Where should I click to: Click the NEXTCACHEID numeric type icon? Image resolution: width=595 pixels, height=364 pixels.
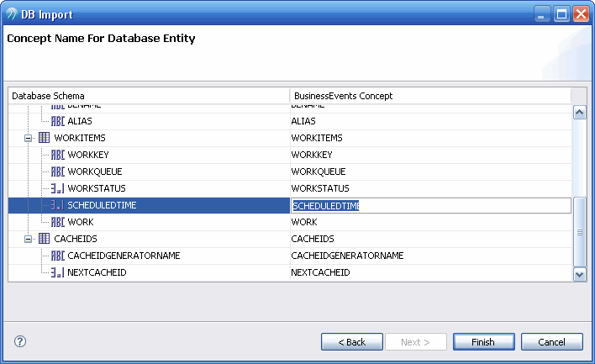[57, 272]
